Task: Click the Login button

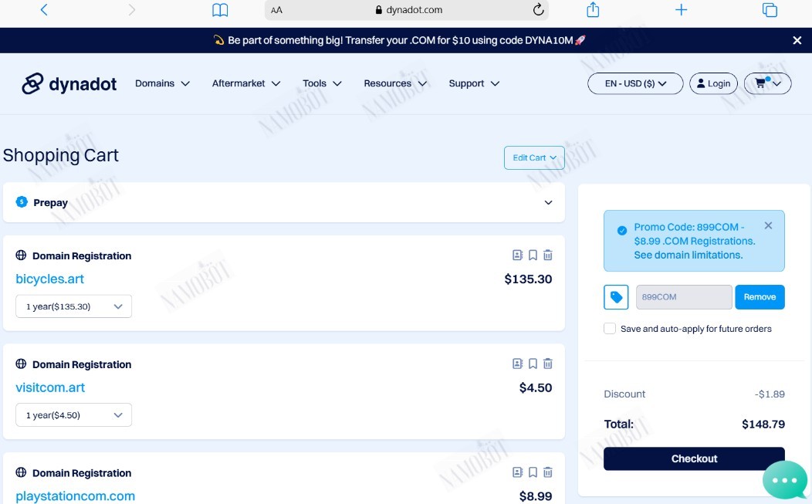Action: tap(714, 83)
